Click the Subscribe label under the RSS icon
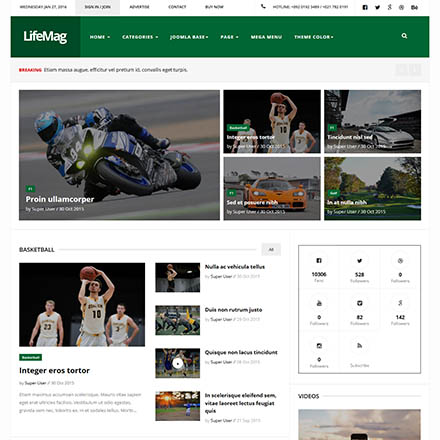The width and height of the screenshot is (440, 440). pos(359,366)
